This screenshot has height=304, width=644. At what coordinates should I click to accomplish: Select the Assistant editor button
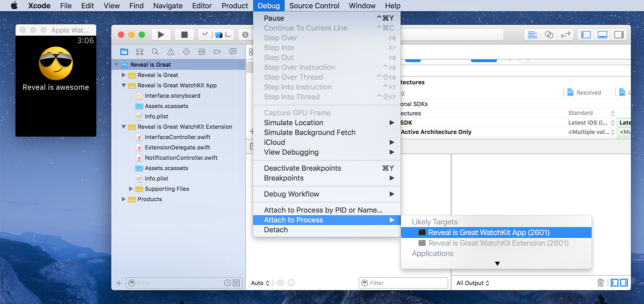pos(549,35)
